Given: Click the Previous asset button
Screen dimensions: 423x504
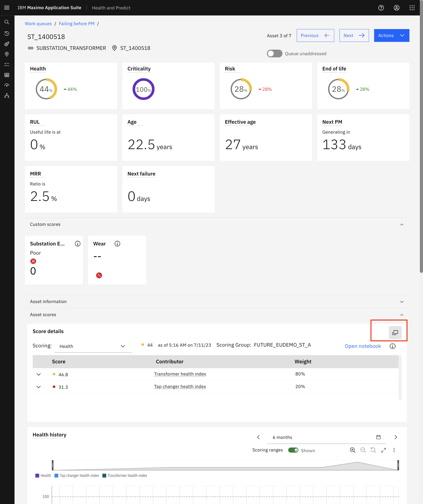Looking at the screenshot, I should point(315,36).
